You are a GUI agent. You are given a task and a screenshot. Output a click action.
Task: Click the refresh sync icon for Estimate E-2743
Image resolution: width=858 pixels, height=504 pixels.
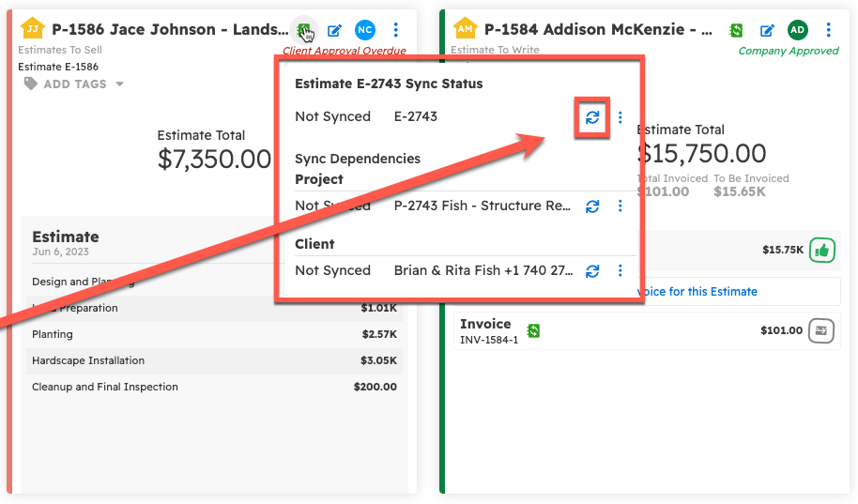click(592, 117)
